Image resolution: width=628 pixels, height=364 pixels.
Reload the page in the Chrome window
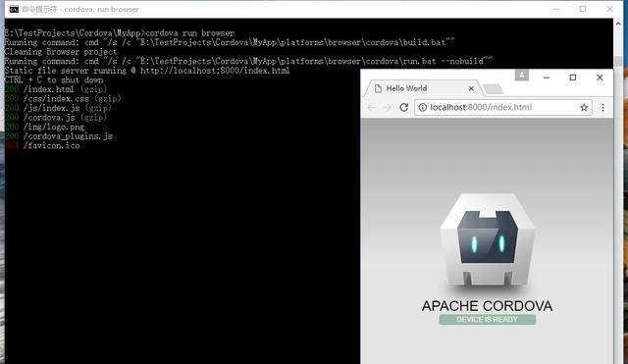(403, 107)
